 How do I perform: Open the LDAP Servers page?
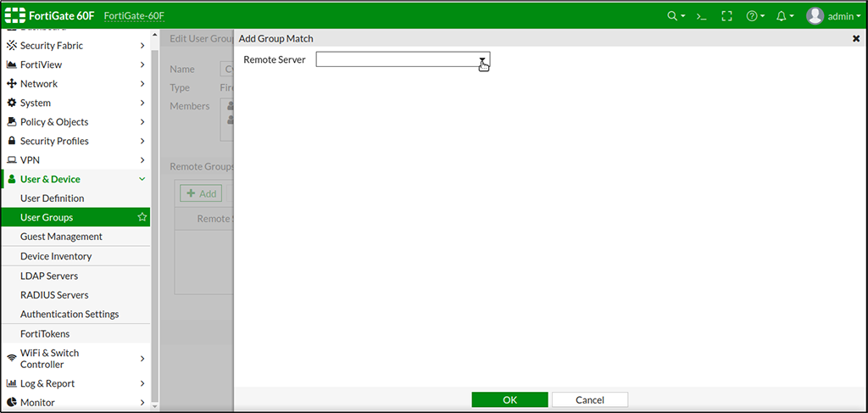pyautogui.click(x=49, y=276)
